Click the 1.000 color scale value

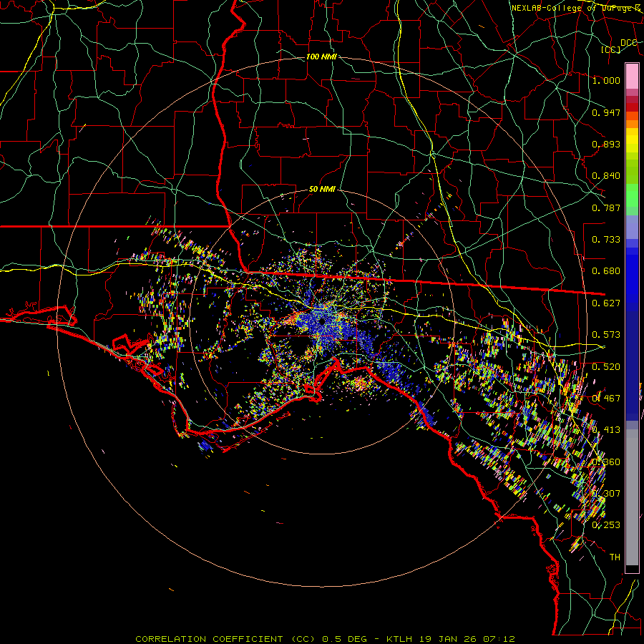tap(606, 80)
